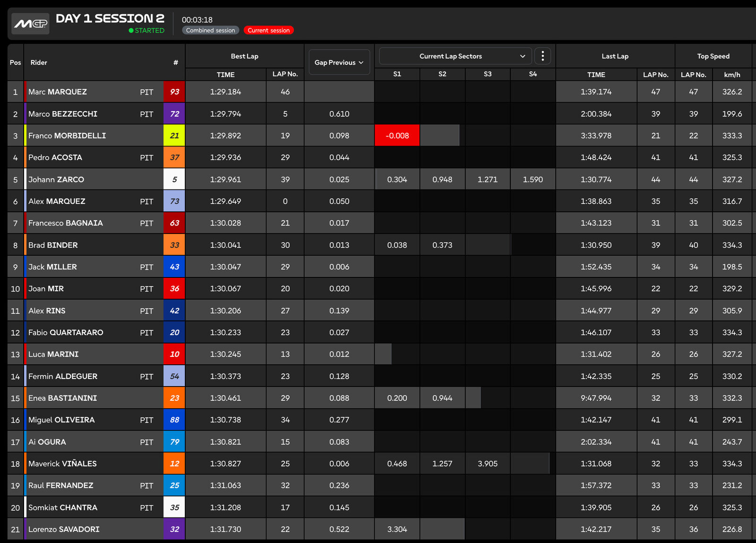Click the MotoGP logo icon
756x543 pixels.
(x=30, y=24)
